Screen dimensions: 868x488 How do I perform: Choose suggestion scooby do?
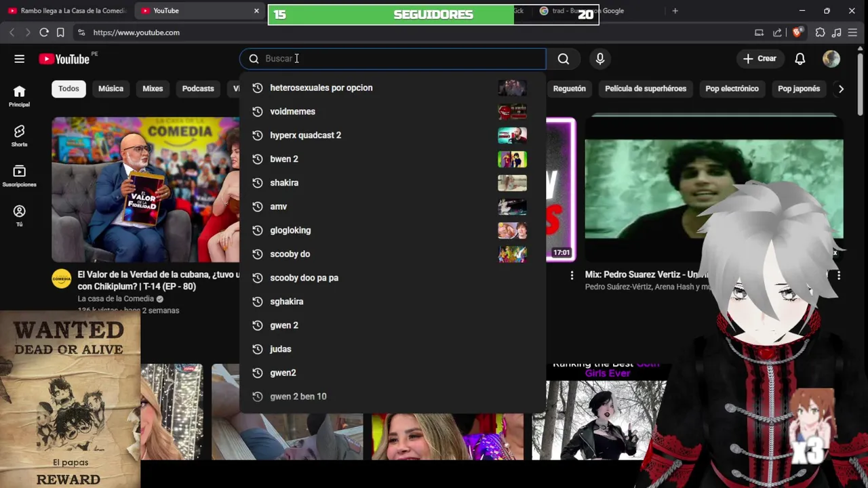pyautogui.click(x=392, y=253)
